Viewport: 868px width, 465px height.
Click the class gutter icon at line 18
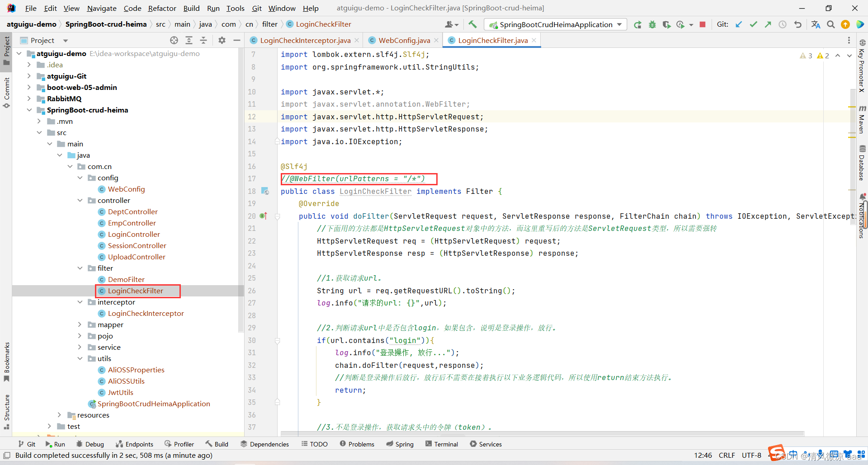265,191
